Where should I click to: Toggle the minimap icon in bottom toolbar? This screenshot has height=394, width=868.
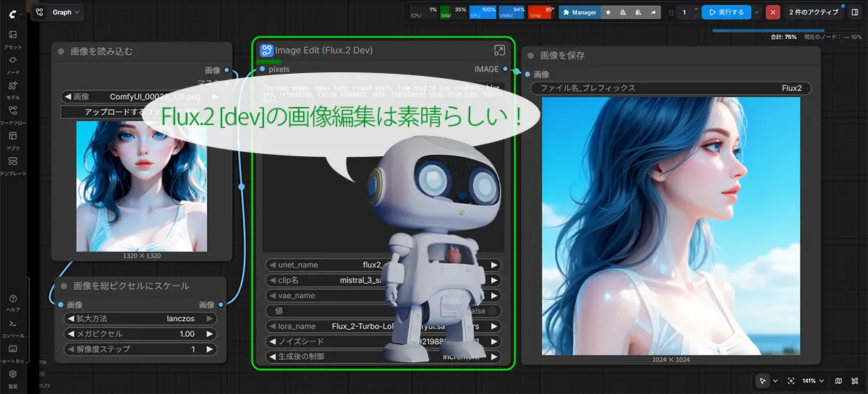(838, 381)
